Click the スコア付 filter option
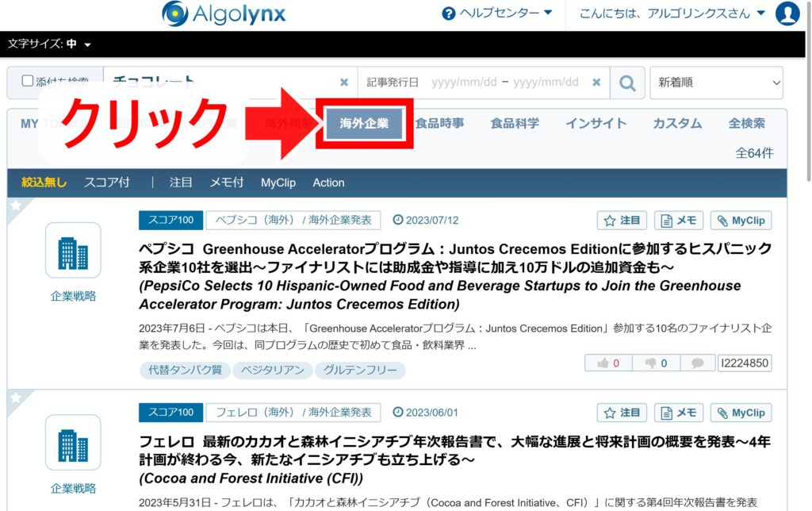 click(x=107, y=182)
